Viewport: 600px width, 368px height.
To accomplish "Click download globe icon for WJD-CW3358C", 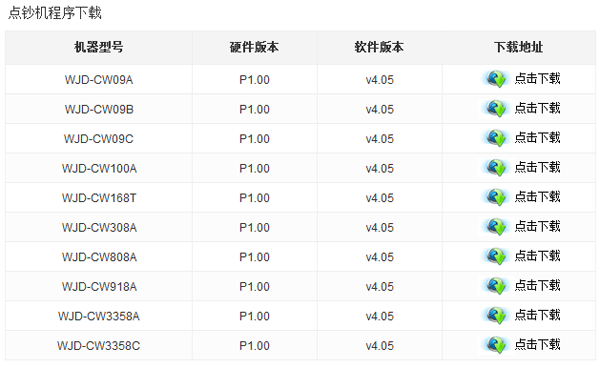I will 496,345.
